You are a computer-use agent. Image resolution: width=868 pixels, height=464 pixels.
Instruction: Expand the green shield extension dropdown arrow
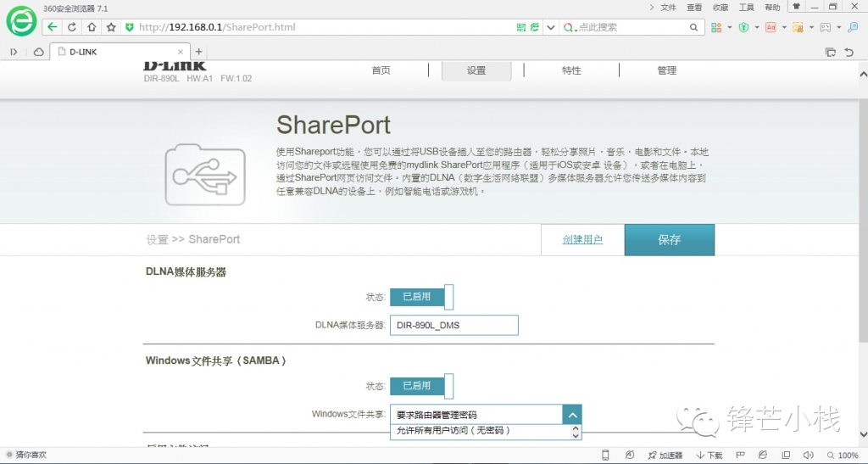tap(757, 27)
